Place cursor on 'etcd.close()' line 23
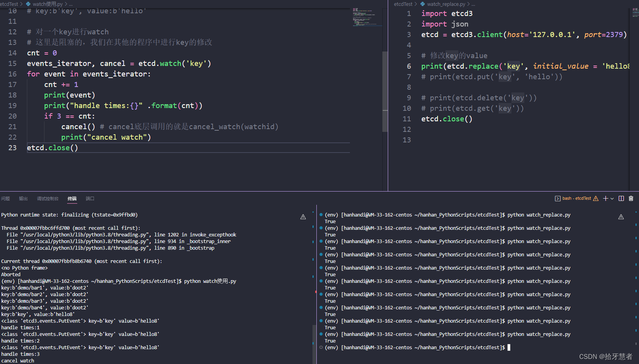 click(x=53, y=148)
